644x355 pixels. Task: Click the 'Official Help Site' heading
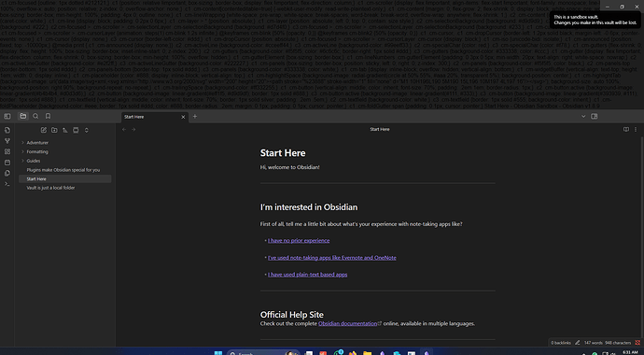tap(291, 315)
